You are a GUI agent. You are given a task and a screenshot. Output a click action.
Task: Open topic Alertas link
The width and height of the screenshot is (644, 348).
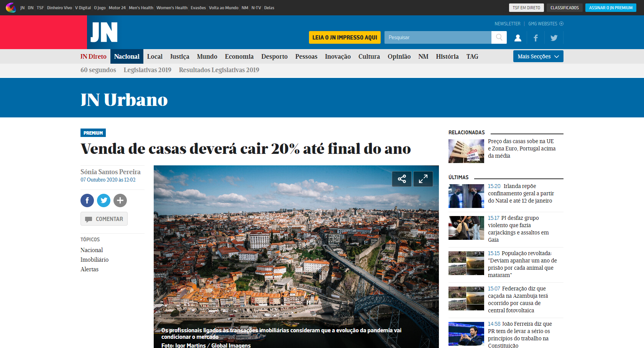tap(89, 269)
